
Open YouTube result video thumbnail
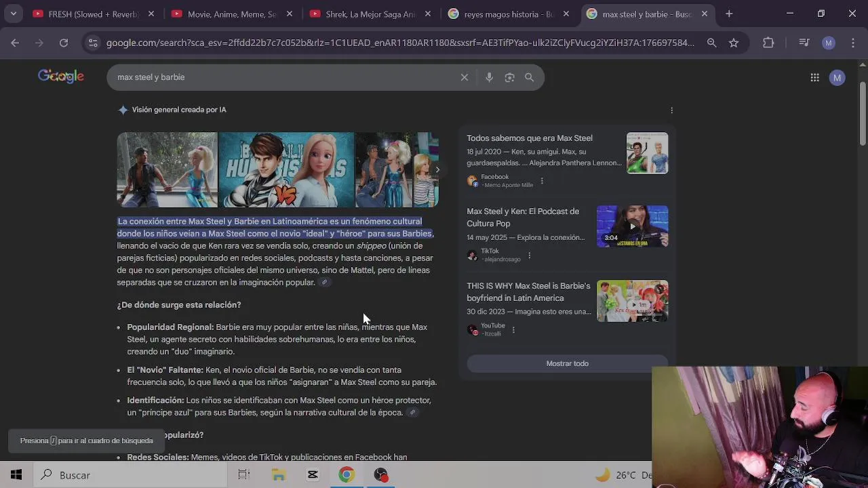[x=632, y=301]
